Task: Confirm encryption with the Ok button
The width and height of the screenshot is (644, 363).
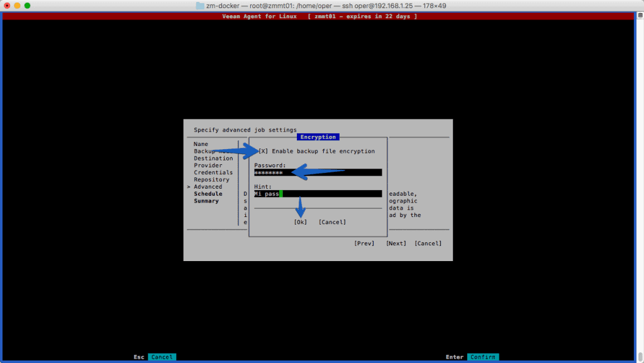Action: (300, 222)
